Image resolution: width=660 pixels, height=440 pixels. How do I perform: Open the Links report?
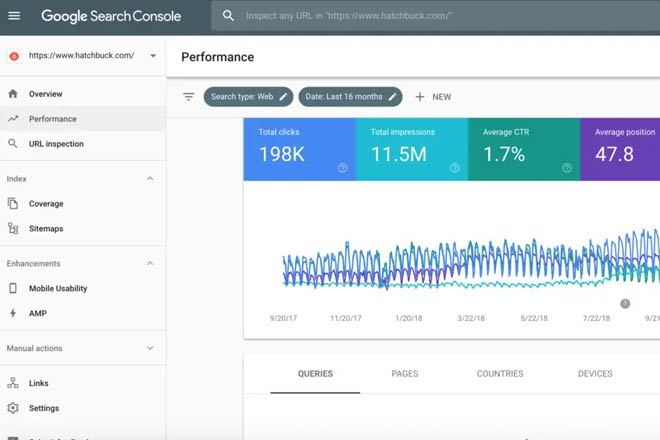pyautogui.click(x=39, y=383)
